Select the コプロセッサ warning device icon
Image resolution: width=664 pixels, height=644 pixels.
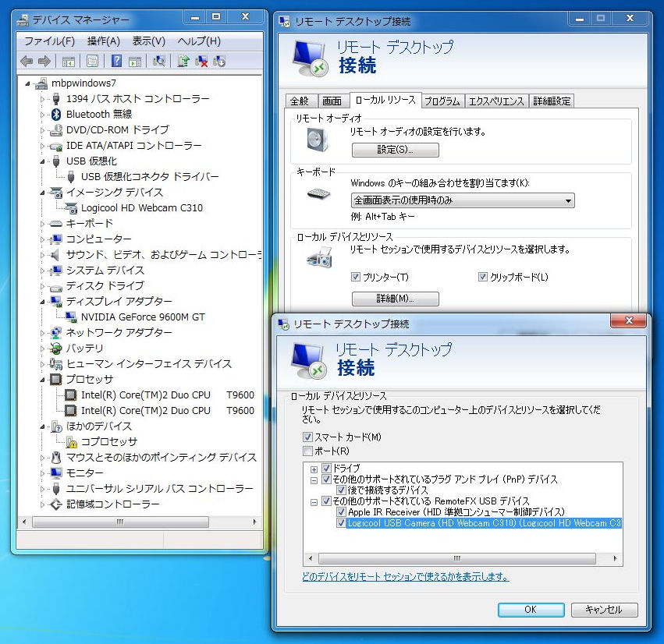[71, 442]
